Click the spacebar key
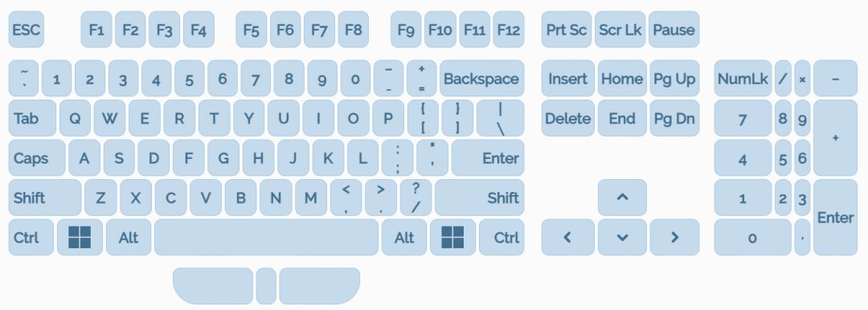Viewport: 868px width, 310px height. point(266,238)
